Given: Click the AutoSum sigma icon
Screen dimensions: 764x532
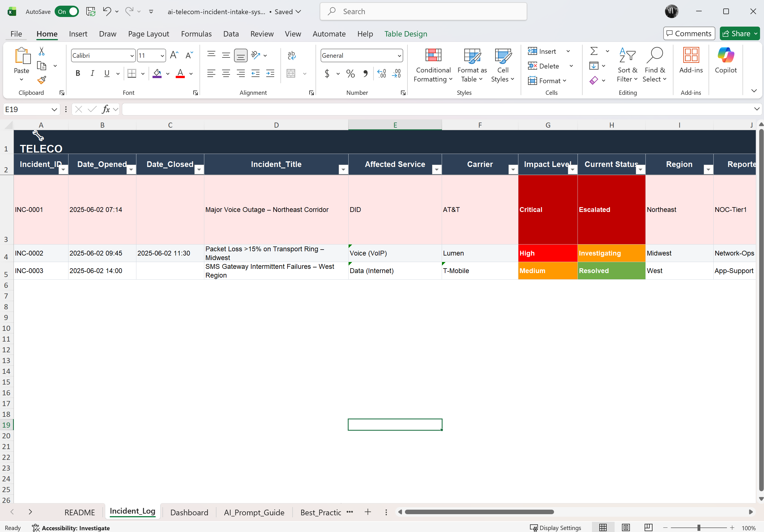Looking at the screenshot, I should (x=594, y=51).
